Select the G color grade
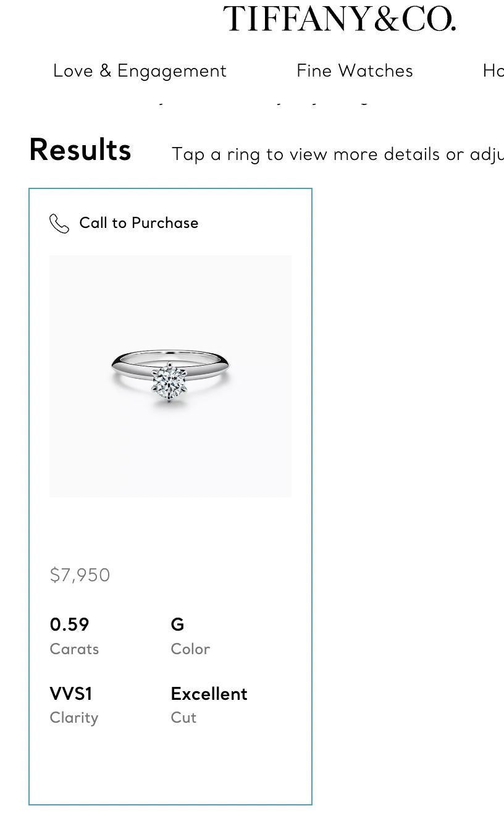504x824 pixels. click(x=177, y=624)
